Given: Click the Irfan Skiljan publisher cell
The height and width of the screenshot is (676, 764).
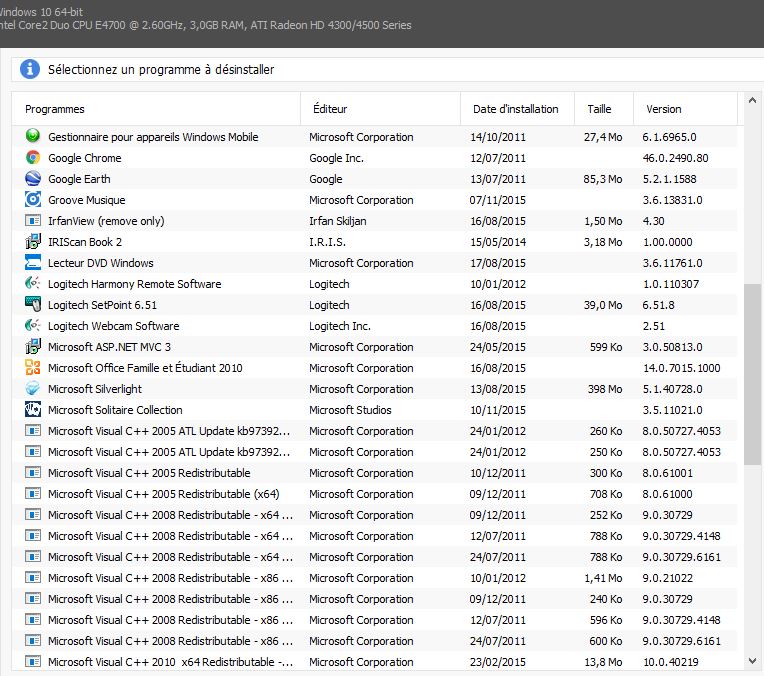Looking at the screenshot, I should (x=337, y=221).
